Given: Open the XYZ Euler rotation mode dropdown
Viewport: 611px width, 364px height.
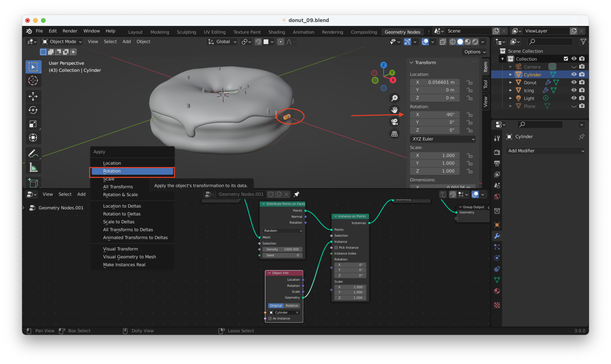Looking at the screenshot, I should point(443,139).
